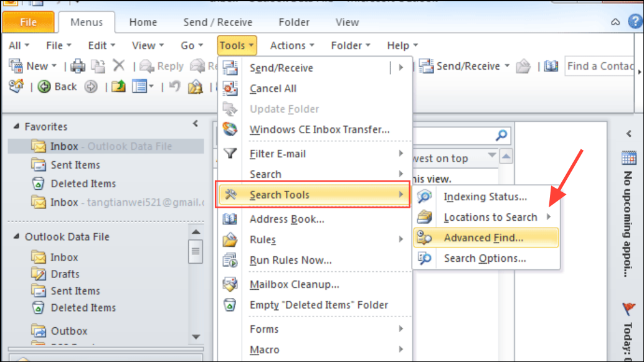Select the Menus ribbon tab

(x=87, y=22)
